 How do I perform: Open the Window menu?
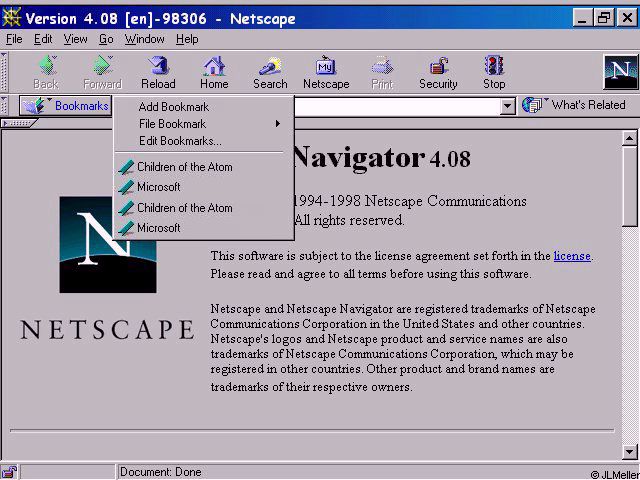tap(144, 39)
